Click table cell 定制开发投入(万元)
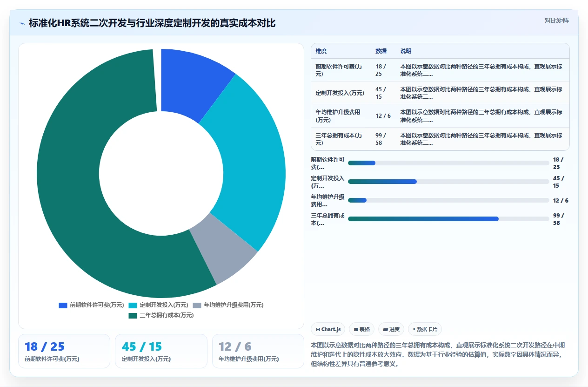The width and height of the screenshot is (588, 387). 341,93
